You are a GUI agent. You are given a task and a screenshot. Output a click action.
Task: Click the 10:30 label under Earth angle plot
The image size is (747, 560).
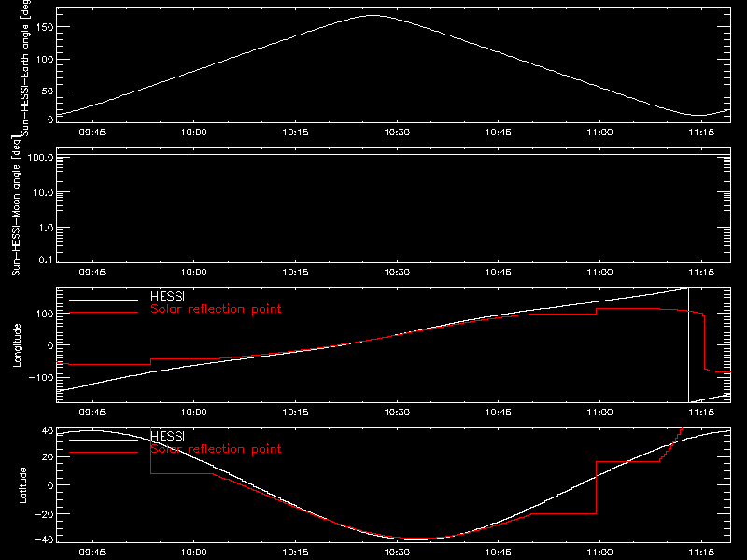[397, 133]
